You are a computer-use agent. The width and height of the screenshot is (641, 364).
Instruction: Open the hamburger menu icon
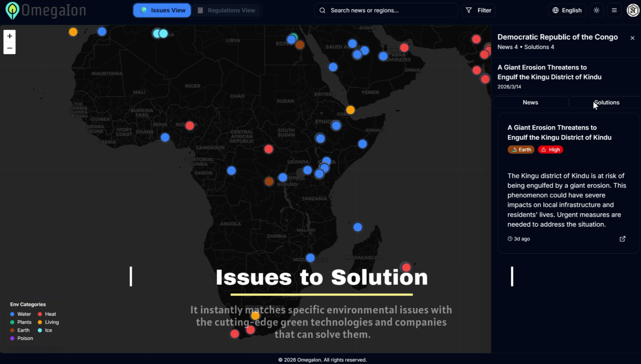614,10
